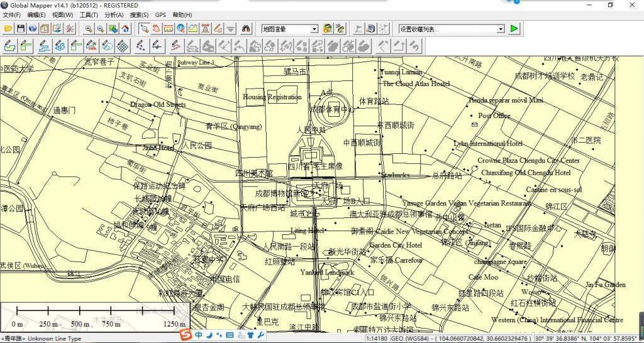Click the Zoom In magnifier icon
The height and width of the screenshot is (343, 644).
(x=89, y=29)
